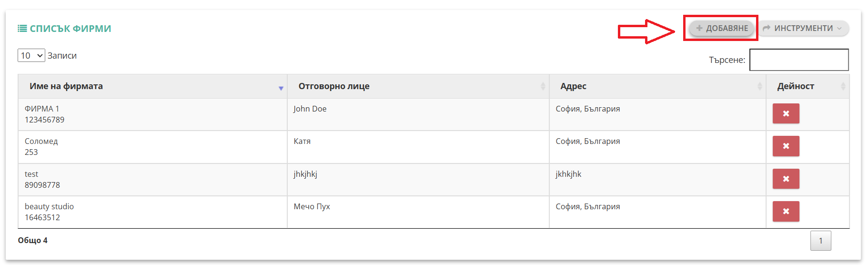Click the Адрес column header
Viewport: 868px width, 265px height.
point(657,86)
